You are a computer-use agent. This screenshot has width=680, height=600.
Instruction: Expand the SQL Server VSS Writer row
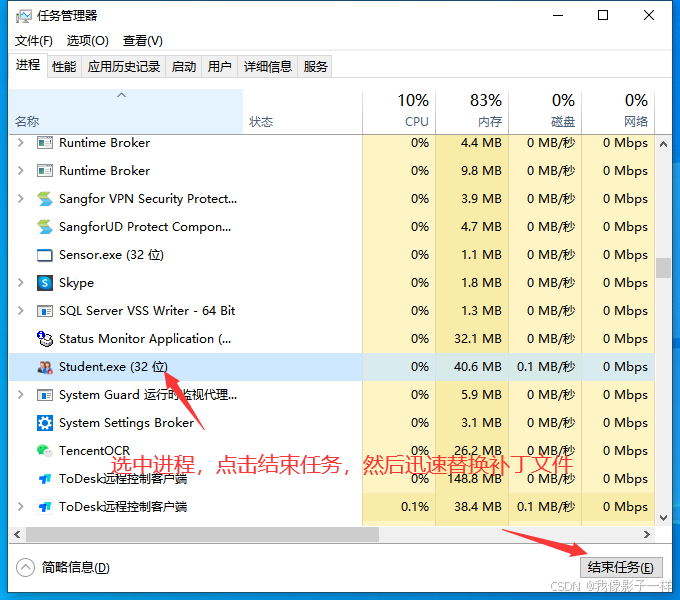pyautogui.click(x=20, y=311)
